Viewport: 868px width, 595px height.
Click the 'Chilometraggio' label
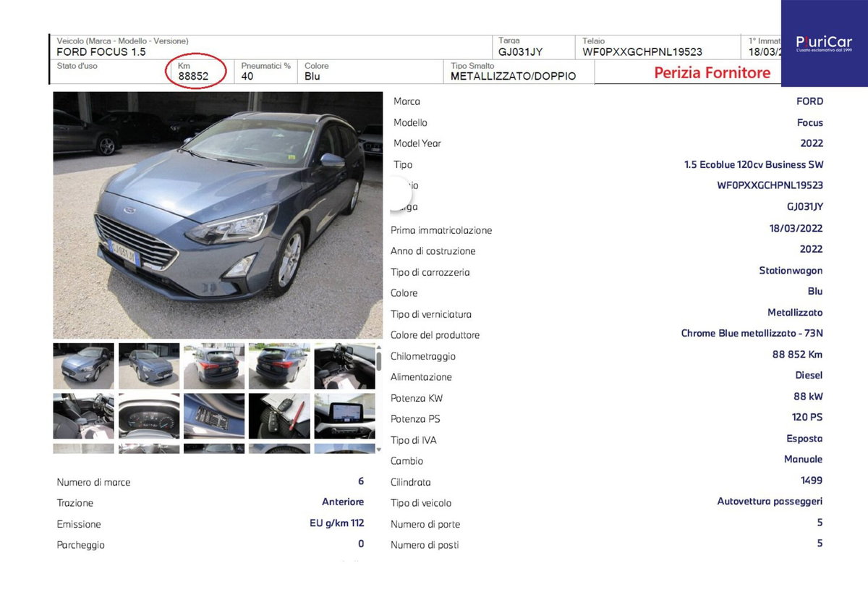point(423,356)
